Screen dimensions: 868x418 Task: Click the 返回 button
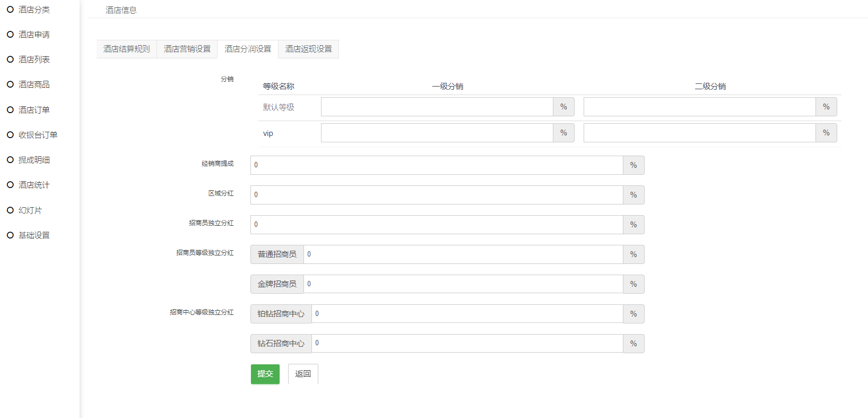click(303, 374)
